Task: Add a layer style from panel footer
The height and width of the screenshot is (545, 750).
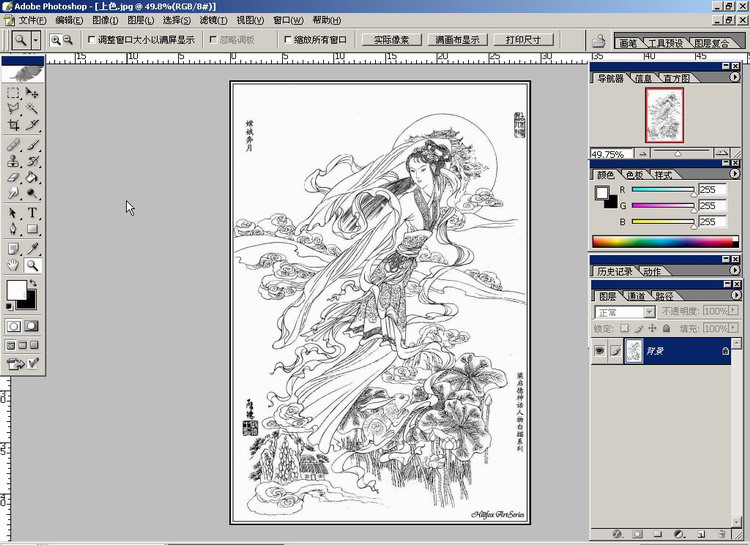Action: tap(617, 534)
